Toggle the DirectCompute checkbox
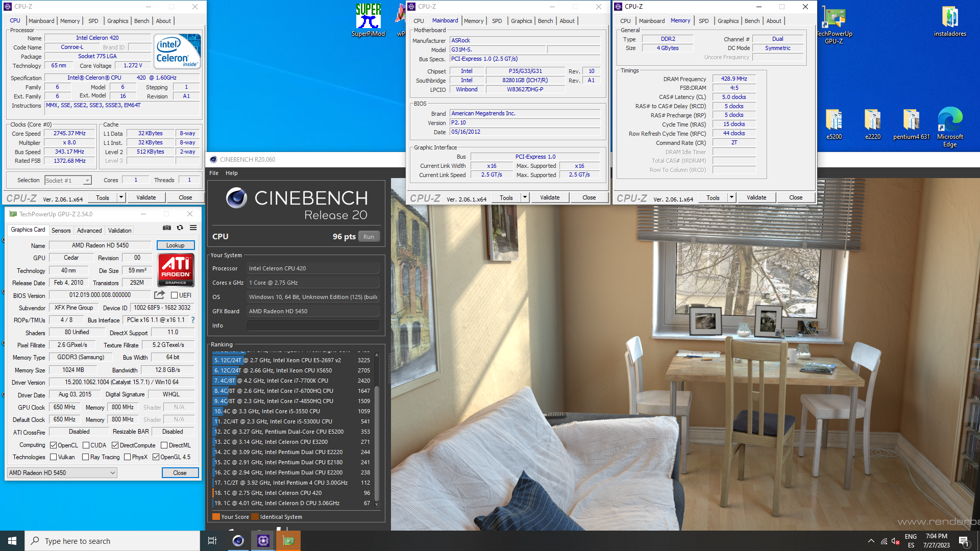Image resolution: width=980 pixels, height=551 pixels. click(115, 445)
